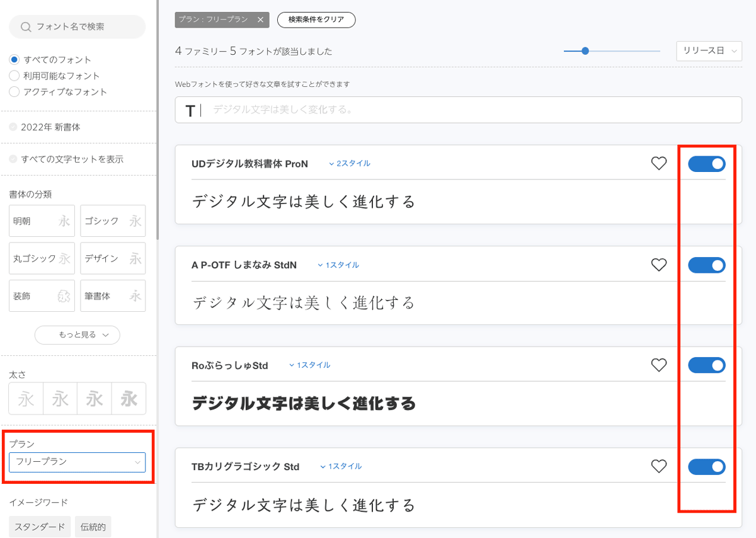756x538 pixels.
Task: Favorite TBカリグラゴシック Std heart icon
Action: 658,466
